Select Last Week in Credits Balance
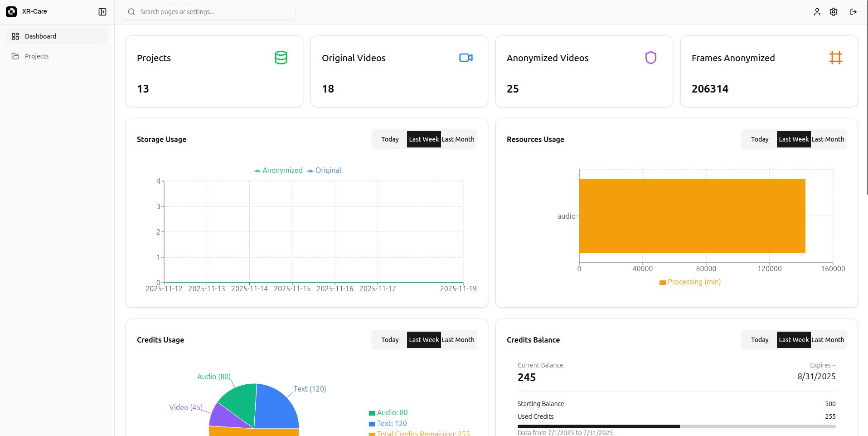The width and height of the screenshot is (868, 436). point(794,340)
